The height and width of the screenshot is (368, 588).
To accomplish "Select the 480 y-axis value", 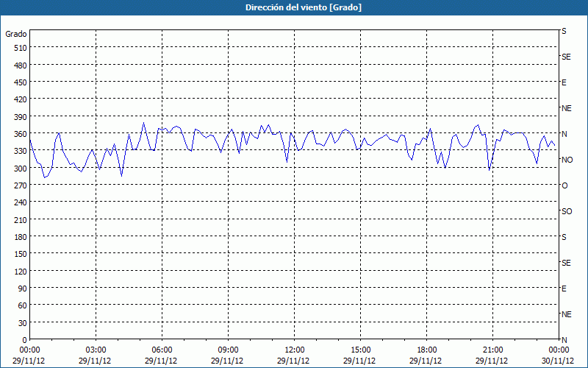I will pos(21,66).
